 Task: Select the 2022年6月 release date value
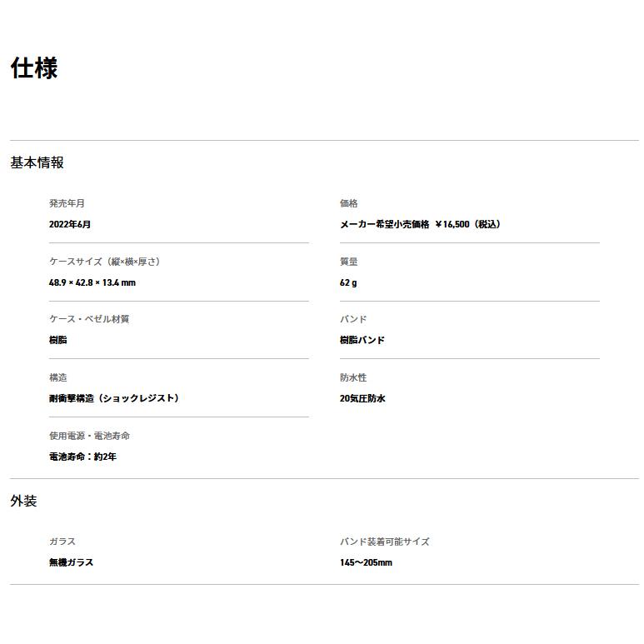70,224
